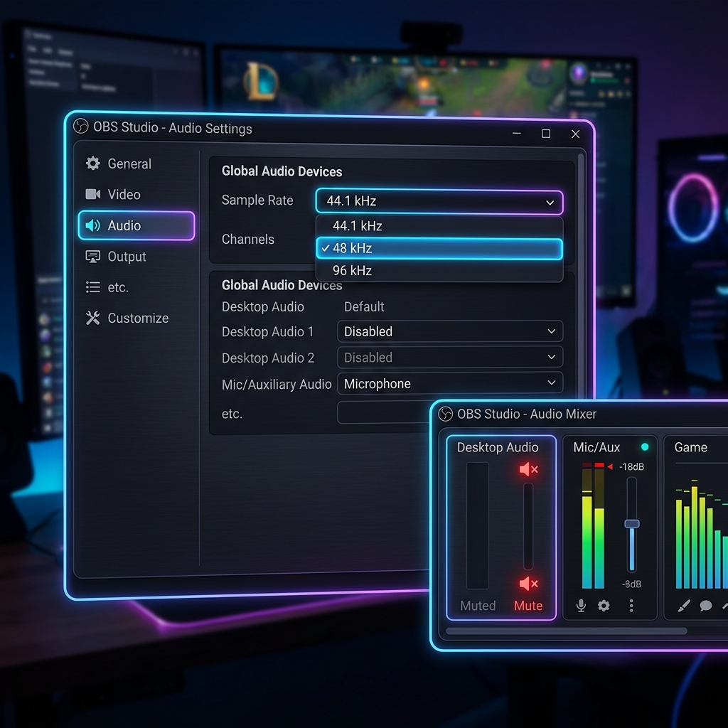Click the microphone icon under Mic/Aux
Image resolution: width=728 pixels, height=728 pixels.
(x=581, y=606)
